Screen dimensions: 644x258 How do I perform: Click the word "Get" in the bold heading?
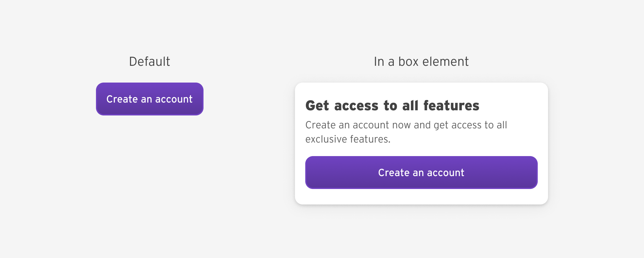317,106
